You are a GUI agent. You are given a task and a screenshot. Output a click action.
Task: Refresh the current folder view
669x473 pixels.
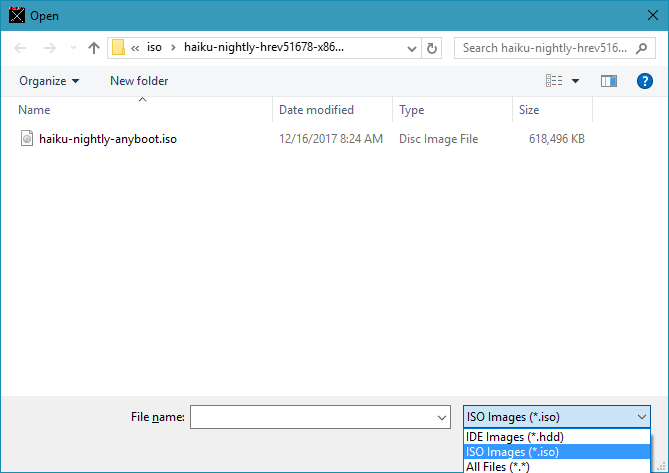[x=432, y=48]
